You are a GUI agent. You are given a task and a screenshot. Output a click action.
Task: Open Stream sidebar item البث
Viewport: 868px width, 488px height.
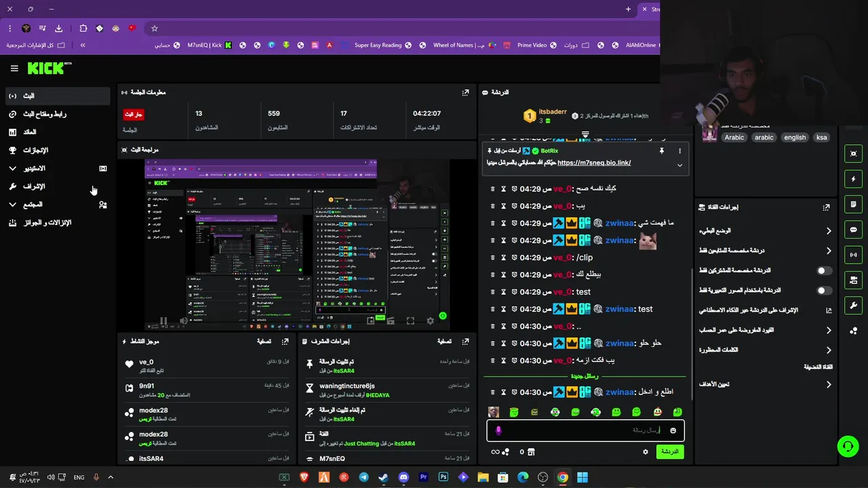(x=57, y=96)
